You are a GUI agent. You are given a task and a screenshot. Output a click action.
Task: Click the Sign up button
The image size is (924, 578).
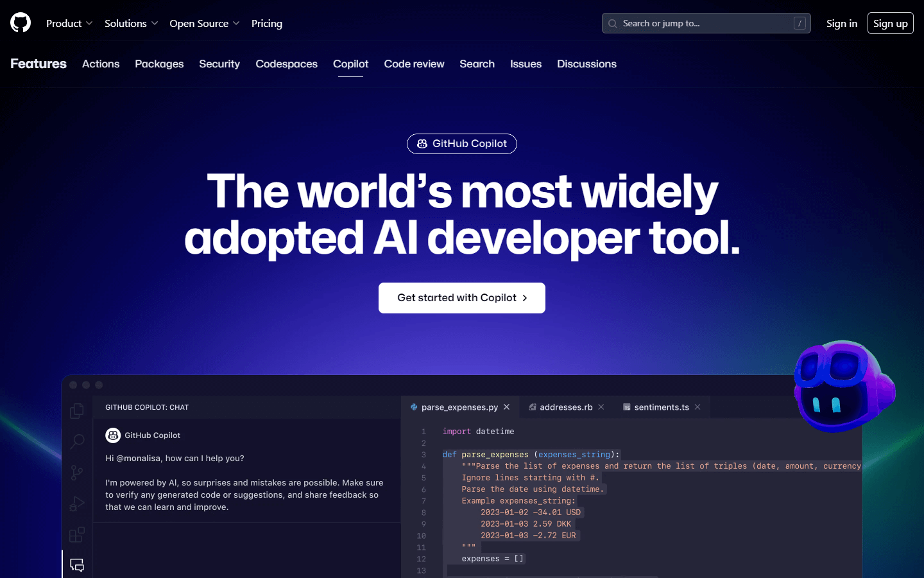891,23
